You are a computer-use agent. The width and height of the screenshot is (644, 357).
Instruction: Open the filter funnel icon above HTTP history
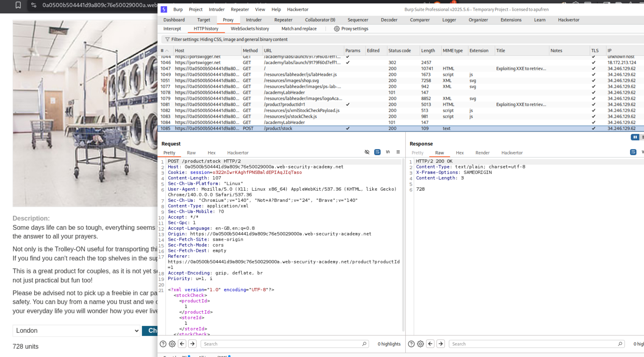point(168,39)
